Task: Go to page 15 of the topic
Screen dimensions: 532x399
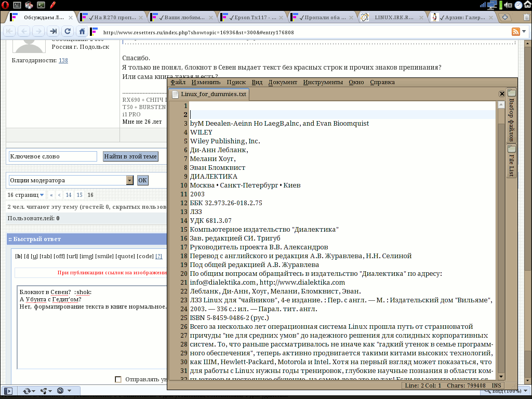Action: [x=79, y=195]
